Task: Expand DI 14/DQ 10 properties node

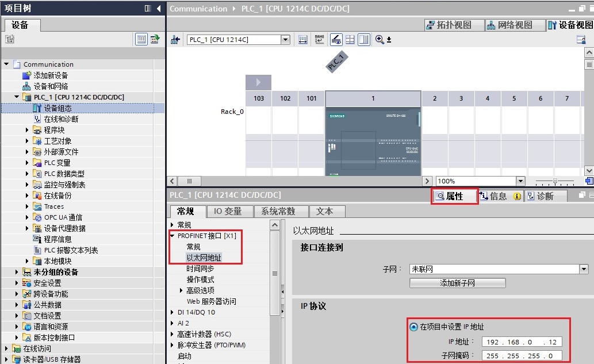Action: (x=173, y=312)
